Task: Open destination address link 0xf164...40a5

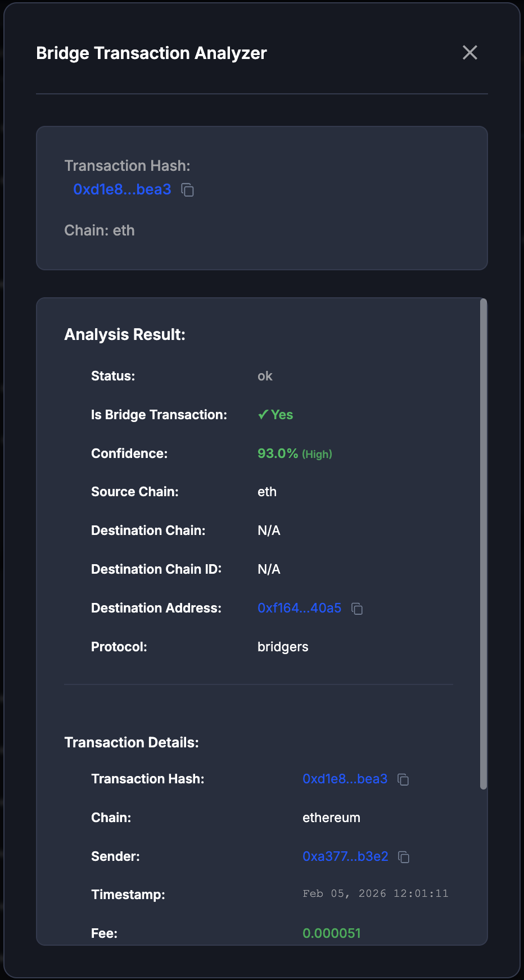Action: [299, 608]
